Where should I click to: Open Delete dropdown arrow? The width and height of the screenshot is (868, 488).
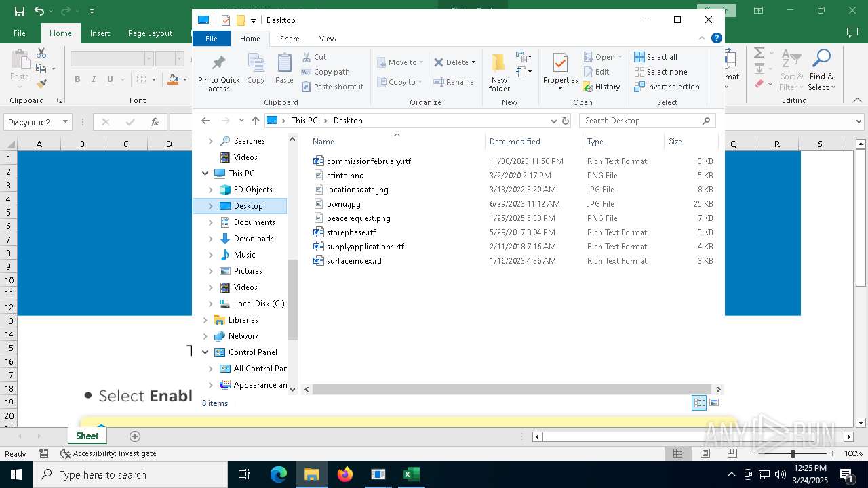click(473, 62)
